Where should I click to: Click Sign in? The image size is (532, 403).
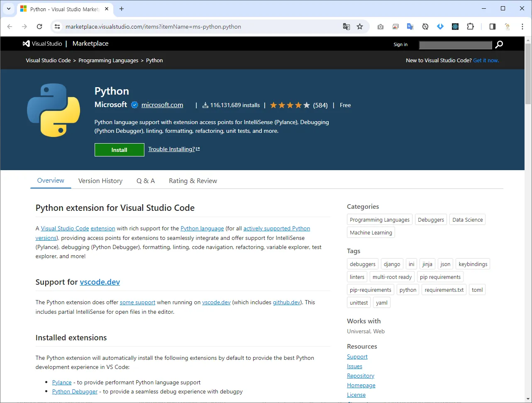click(400, 44)
